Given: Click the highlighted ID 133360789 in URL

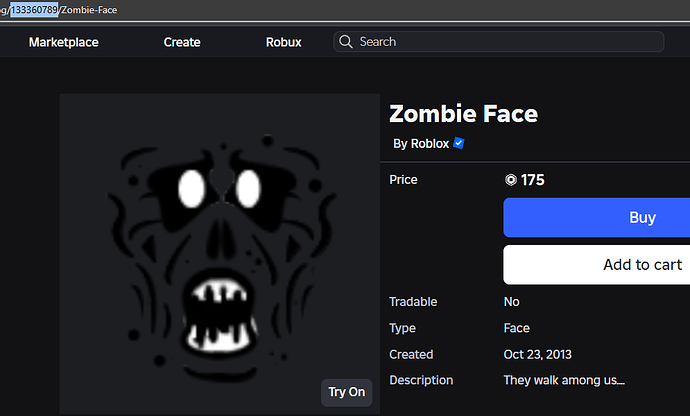Looking at the screenshot, I should [x=34, y=10].
